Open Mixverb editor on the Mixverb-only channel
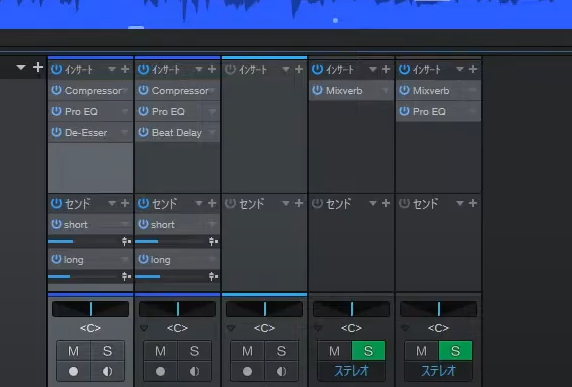Image resolution: width=572 pixels, height=387 pixels. click(344, 90)
